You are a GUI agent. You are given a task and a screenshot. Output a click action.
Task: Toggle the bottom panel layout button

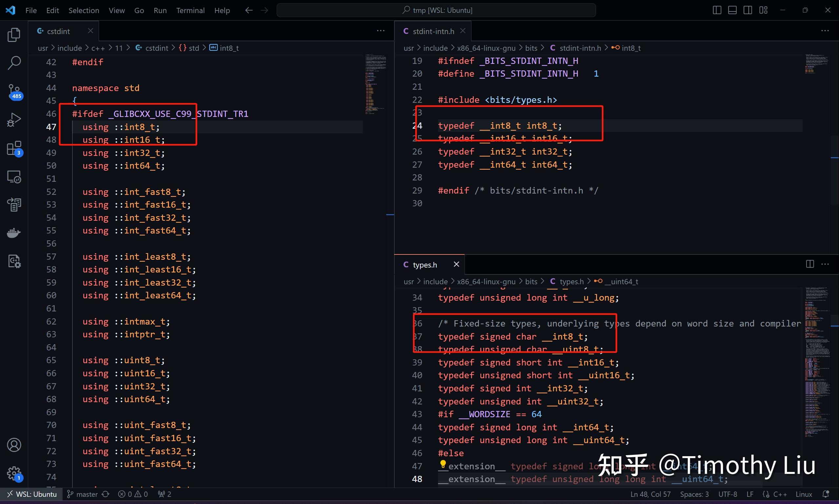click(x=732, y=10)
